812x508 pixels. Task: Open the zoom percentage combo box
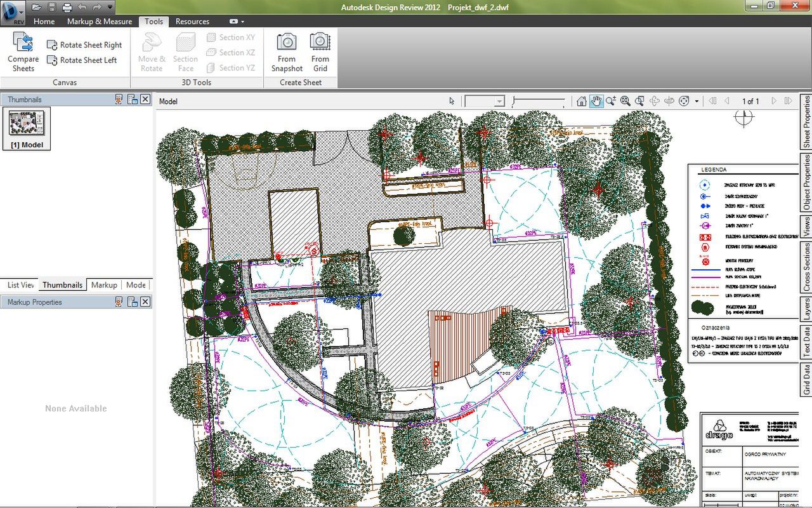coord(485,101)
